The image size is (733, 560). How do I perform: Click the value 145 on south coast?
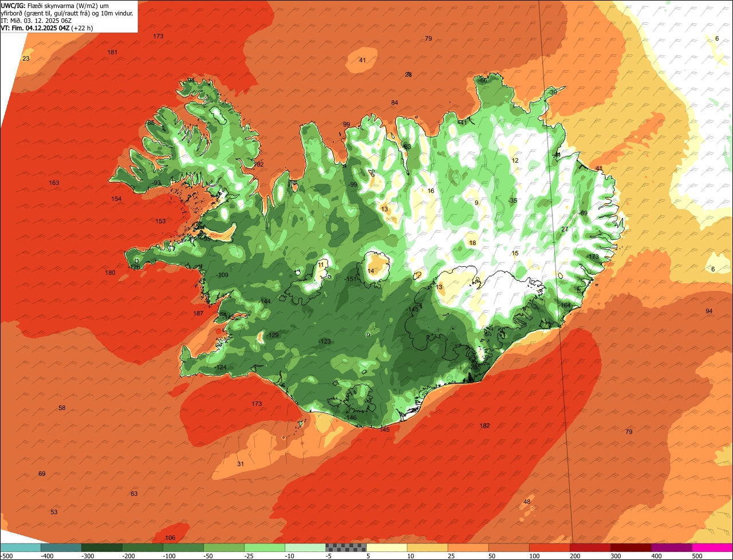pyautogui.click(x=384, y=430)
